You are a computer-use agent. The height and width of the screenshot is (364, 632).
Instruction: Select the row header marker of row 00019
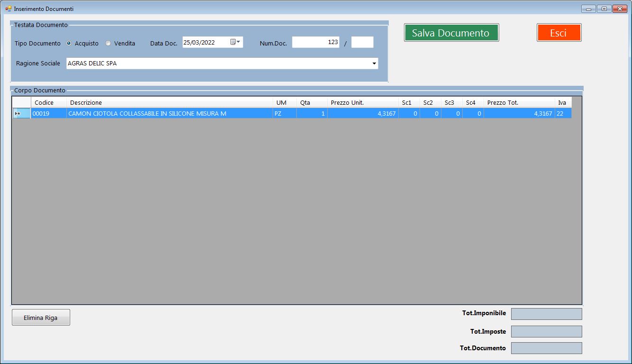tap(21, 113)
